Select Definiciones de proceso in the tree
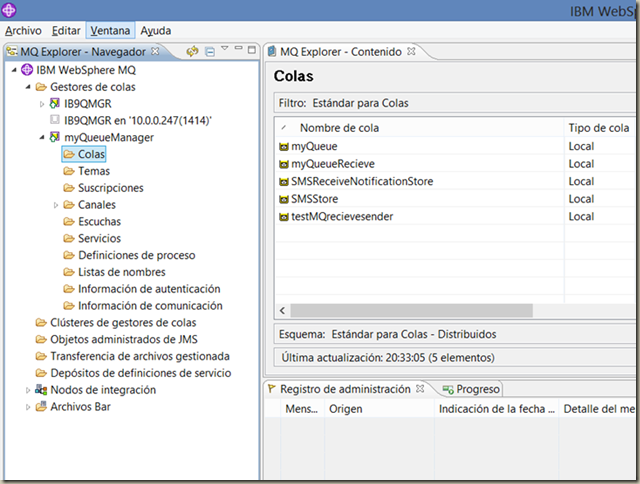 point(129,255)
